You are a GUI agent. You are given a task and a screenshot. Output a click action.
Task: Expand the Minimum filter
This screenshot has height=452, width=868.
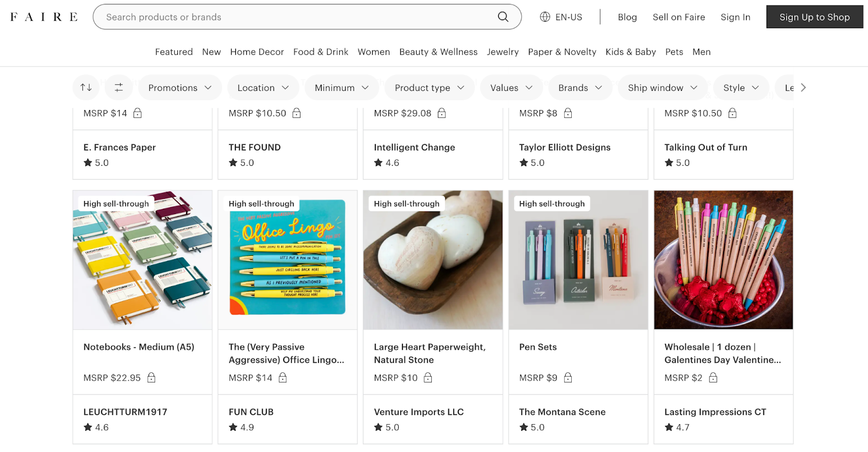point(341,87)
